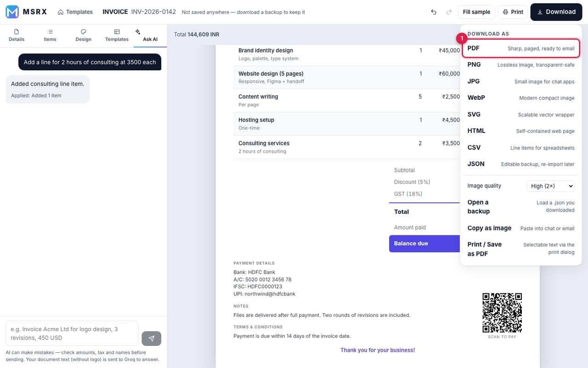Download invoice as SVG

(x=521, y=115)
